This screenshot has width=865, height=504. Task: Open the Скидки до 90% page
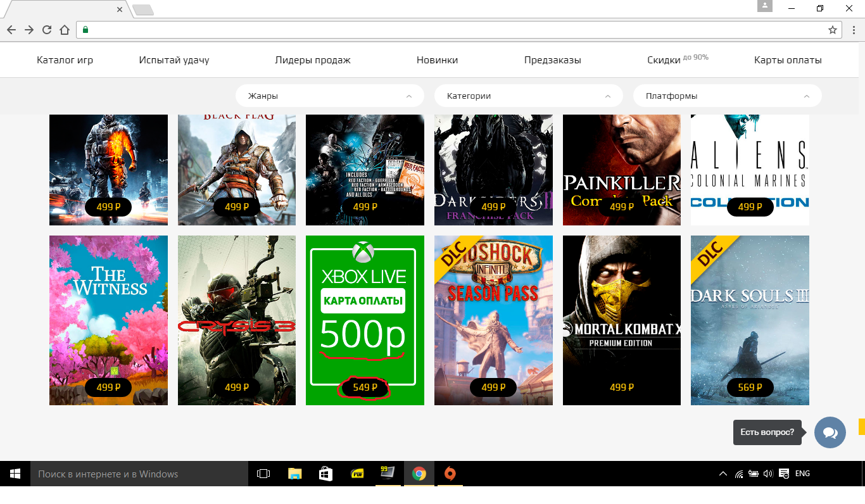[678, 60]
